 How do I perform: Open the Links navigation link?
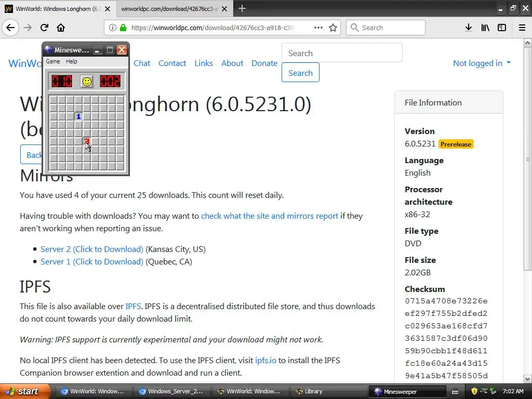(204, 63)
